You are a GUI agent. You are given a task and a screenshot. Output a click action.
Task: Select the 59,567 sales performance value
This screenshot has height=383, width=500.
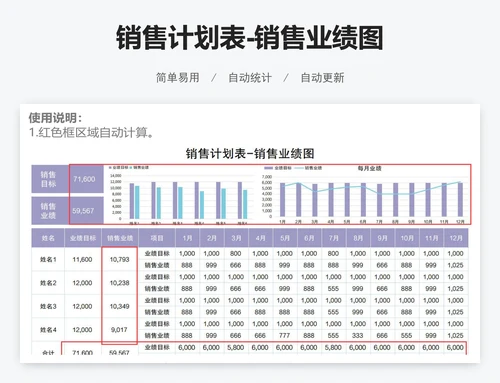83,211
